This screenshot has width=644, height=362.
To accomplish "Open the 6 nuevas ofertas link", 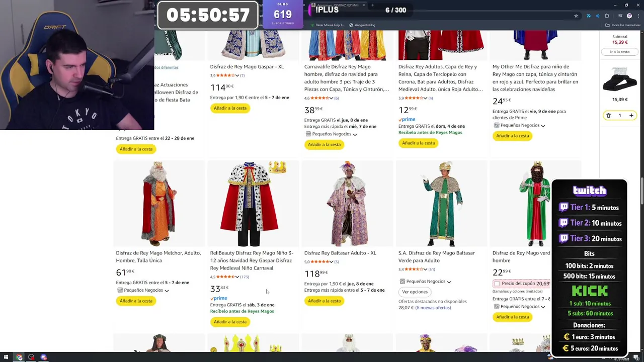I will pyautogui.click(x=433, y=308).
